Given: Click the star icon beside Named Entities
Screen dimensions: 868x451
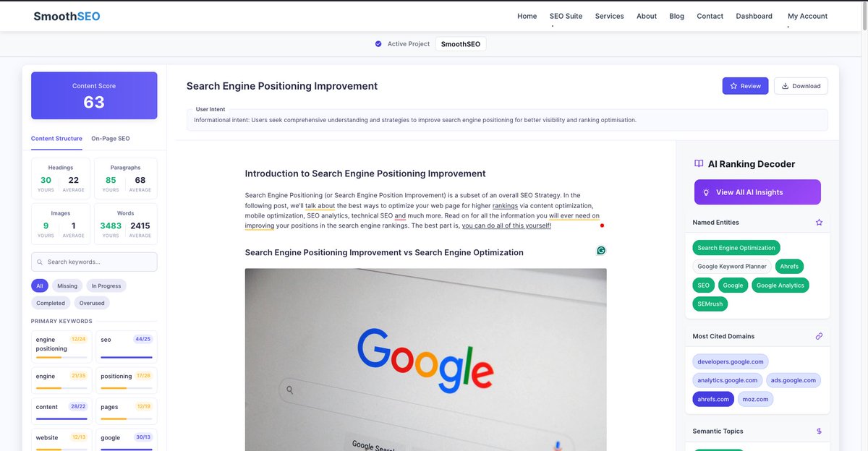Looking at the screenshot, I should point(819,223).
